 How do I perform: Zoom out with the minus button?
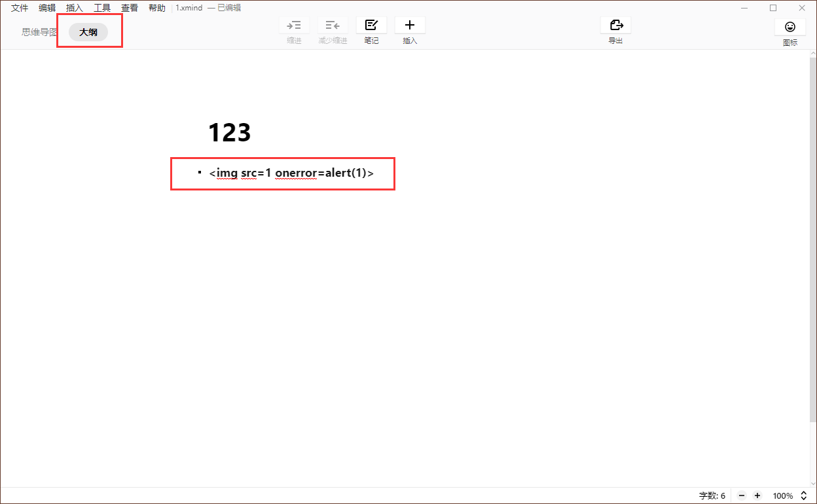click(742, 495)
